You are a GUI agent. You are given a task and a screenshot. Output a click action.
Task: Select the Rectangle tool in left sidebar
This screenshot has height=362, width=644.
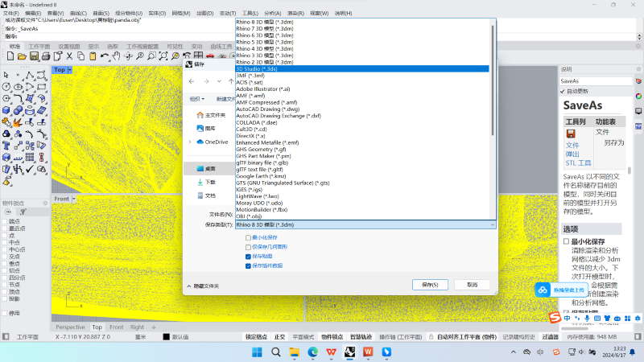[x=42, y=87]
